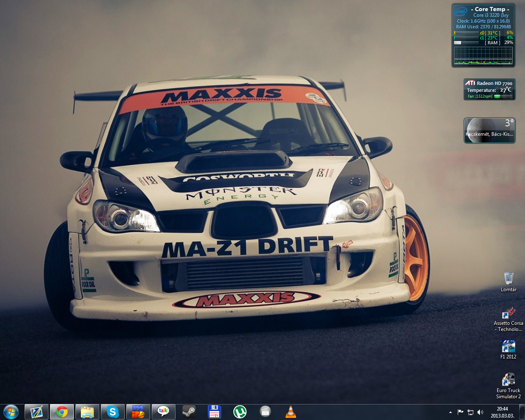
Task: Click the 'Clock: 1.6GHz (100 x 16.0)' line
Action: click(x=483, y=21)
